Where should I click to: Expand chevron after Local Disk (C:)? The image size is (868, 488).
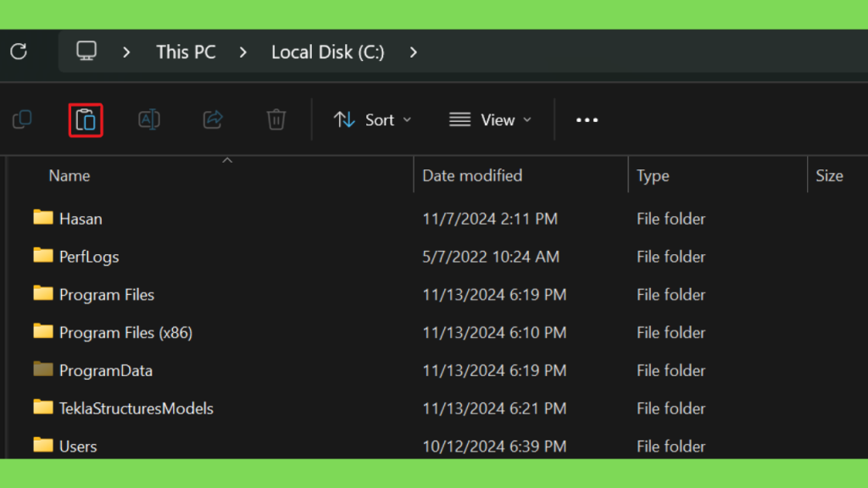click(x=414, y=53)
